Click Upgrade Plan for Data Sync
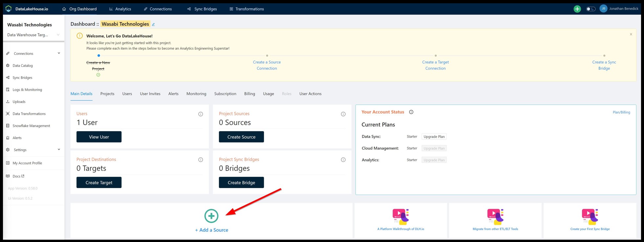The image size is (644, 242). [434, 136]
